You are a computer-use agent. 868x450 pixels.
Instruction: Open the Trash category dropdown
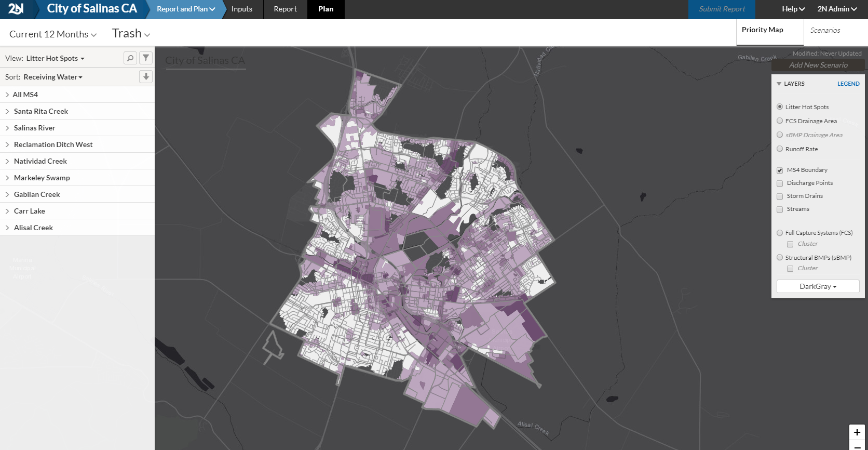pos(131,34)
